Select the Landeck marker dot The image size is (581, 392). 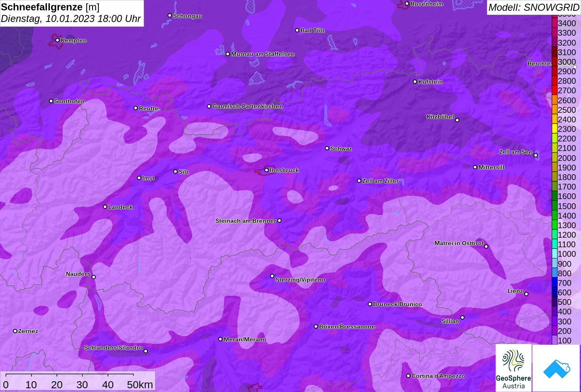(x=105, y=207)
